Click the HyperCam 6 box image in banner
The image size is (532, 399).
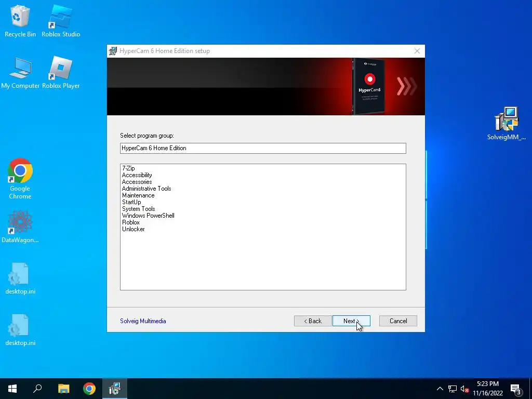point(369,87)
